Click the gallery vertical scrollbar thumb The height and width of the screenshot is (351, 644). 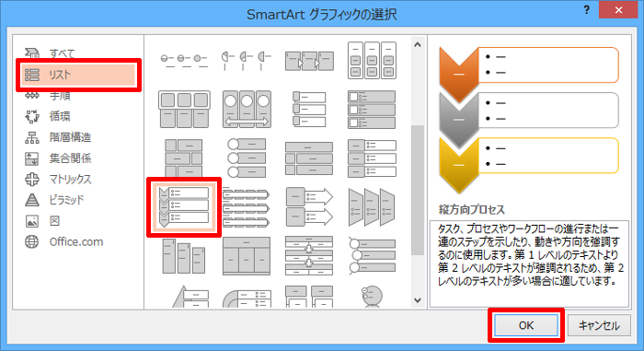418,190
